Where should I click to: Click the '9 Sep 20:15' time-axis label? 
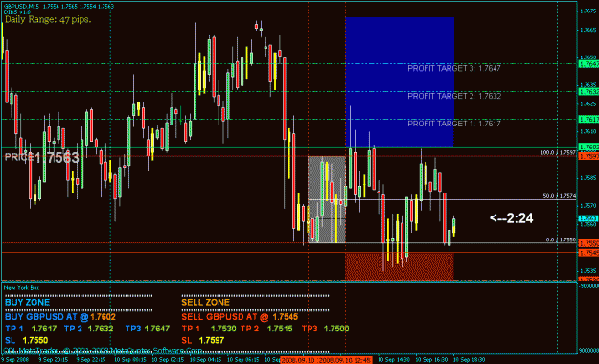point(54,360)
